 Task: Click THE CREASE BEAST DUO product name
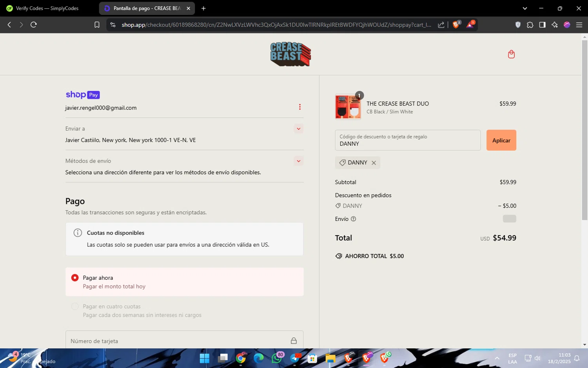tap(397, 104)
